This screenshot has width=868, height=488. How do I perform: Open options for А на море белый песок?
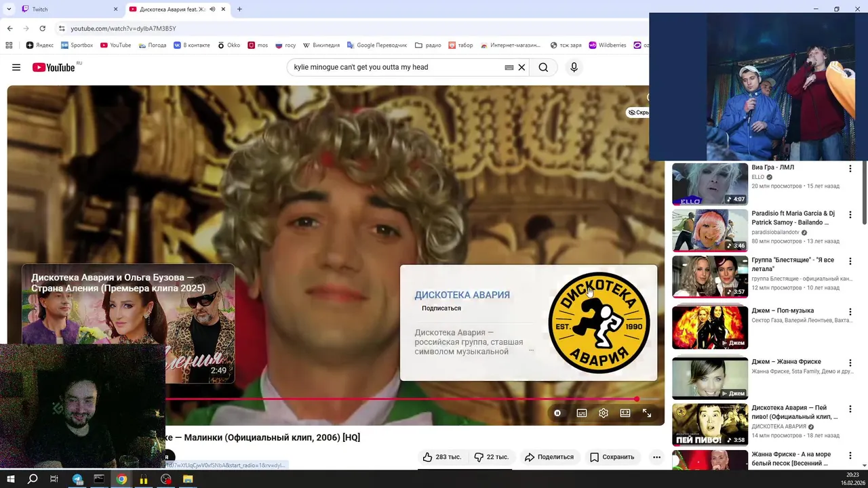(850, 456)
